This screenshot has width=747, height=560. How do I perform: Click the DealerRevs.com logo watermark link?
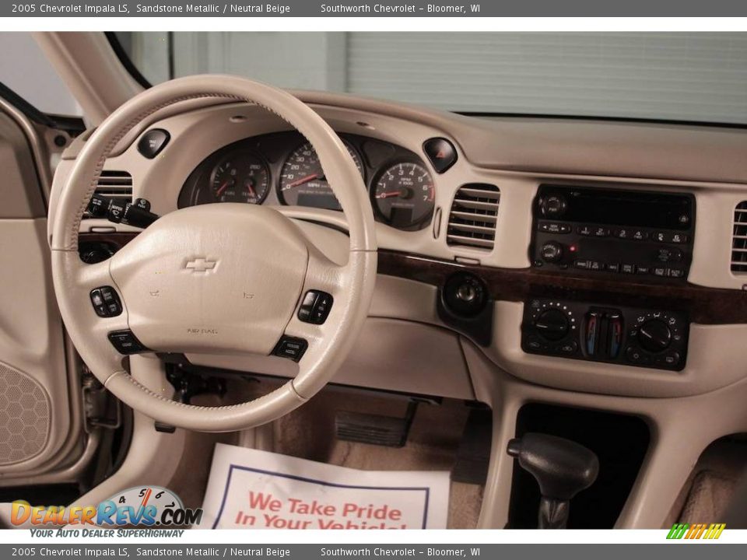[x=106, y=513]
